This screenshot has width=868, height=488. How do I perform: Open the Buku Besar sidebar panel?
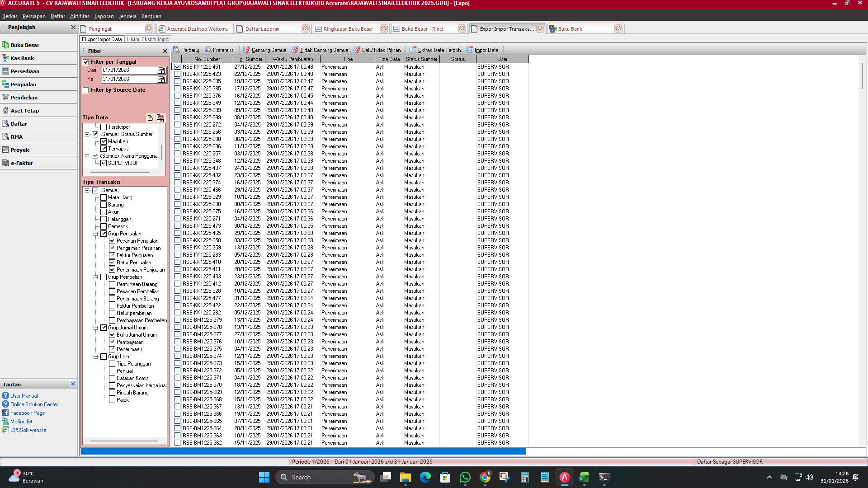26,45
